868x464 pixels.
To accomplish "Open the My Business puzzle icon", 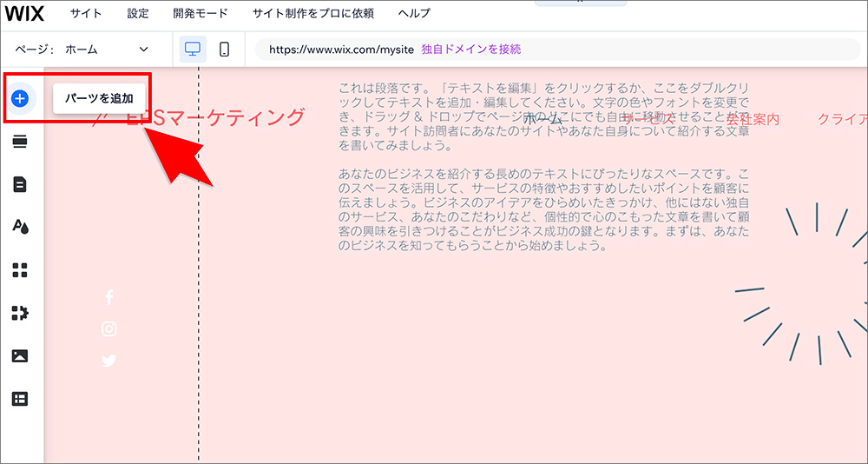I will (21, 313).
